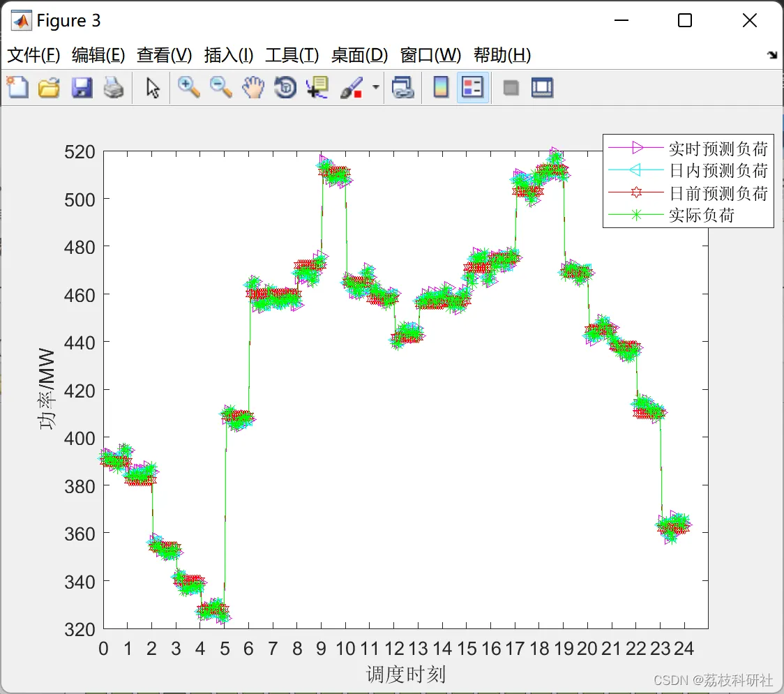Screen dimensions: 784x694
Task: Click the green asterisk legend marker
Action: pos(636,215)
